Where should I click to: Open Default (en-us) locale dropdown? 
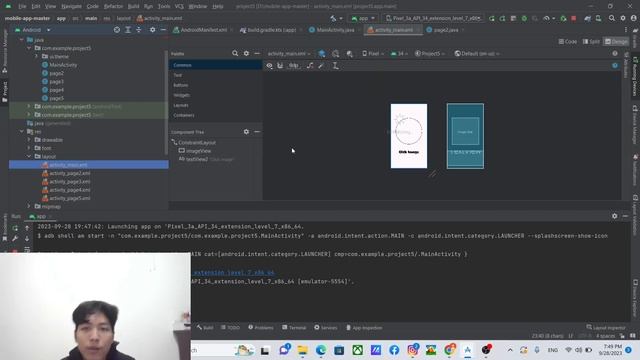(477, 53)
